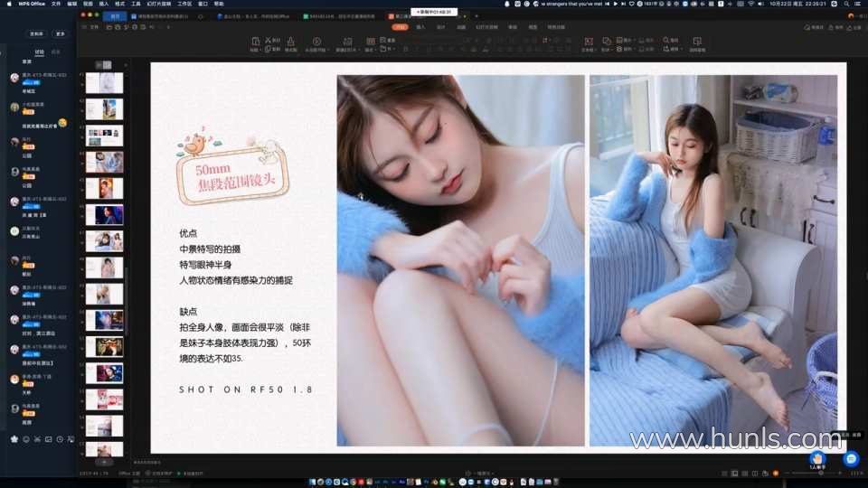Open the 帮助 menu in the macOS menu bar
The height and width of the screenshot is (488, 868).
[219, 4]
